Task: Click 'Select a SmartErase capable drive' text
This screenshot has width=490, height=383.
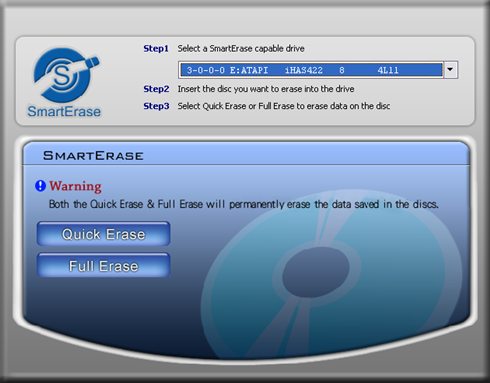Action: pyautogui.click(x=241, y=49)
